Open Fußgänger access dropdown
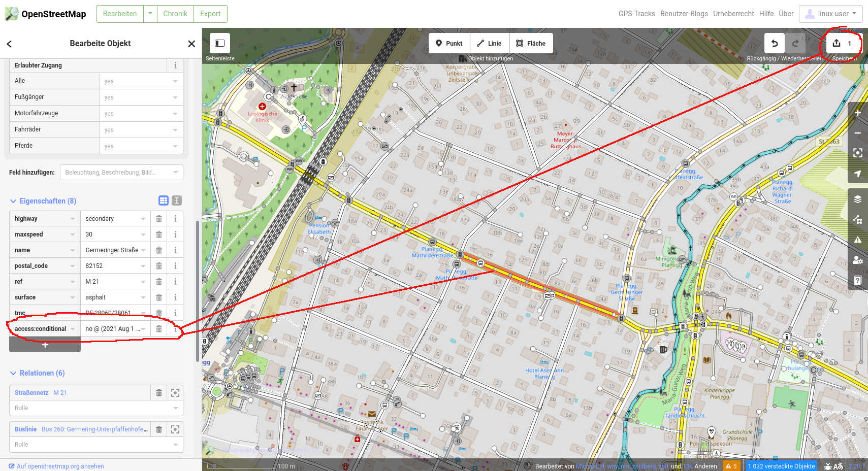Image resolution: width=868 pixels, height=471 pixels. [141, 97]
